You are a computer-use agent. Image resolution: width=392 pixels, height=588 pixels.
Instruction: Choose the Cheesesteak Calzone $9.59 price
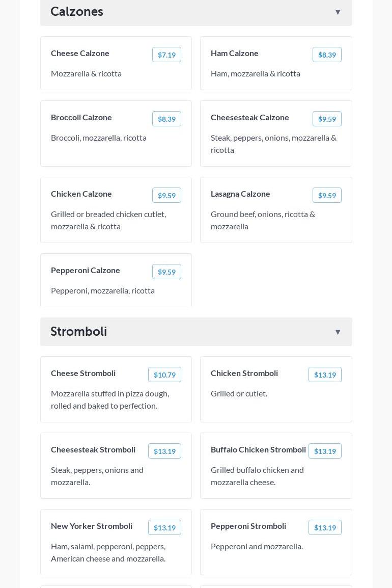pyautogui.click(x=327, y=119)
